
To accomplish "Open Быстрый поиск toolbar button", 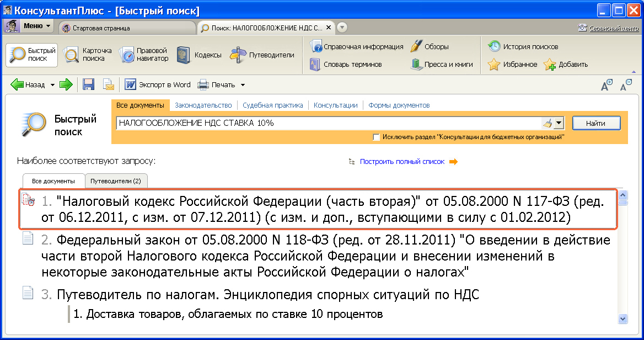I will (x=31, y=55).
